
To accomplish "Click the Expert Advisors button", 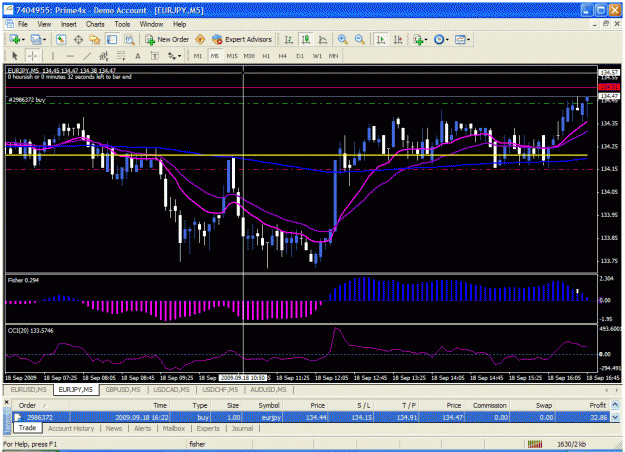I will tap(242, 39).
